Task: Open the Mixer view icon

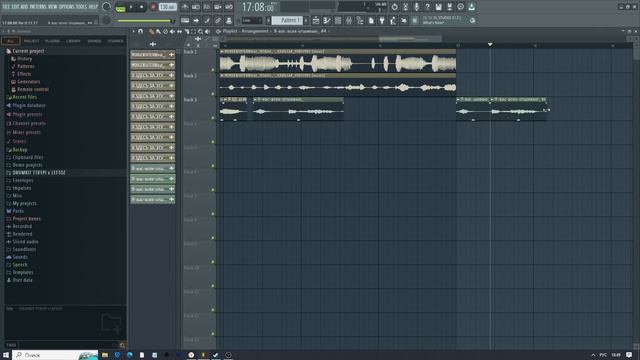Action: coord(349,20)
